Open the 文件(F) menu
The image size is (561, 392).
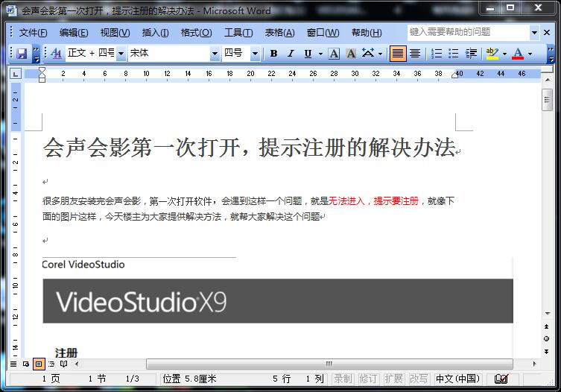[x=33, y=33]
